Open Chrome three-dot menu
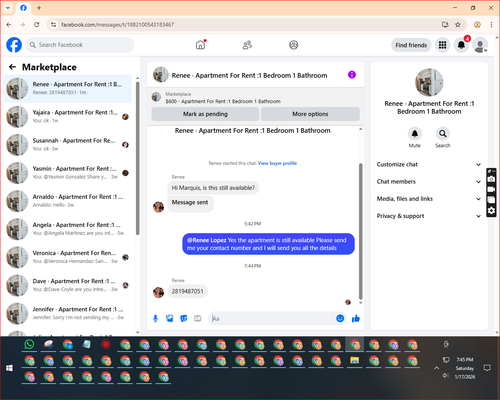 tap(491, 24)
